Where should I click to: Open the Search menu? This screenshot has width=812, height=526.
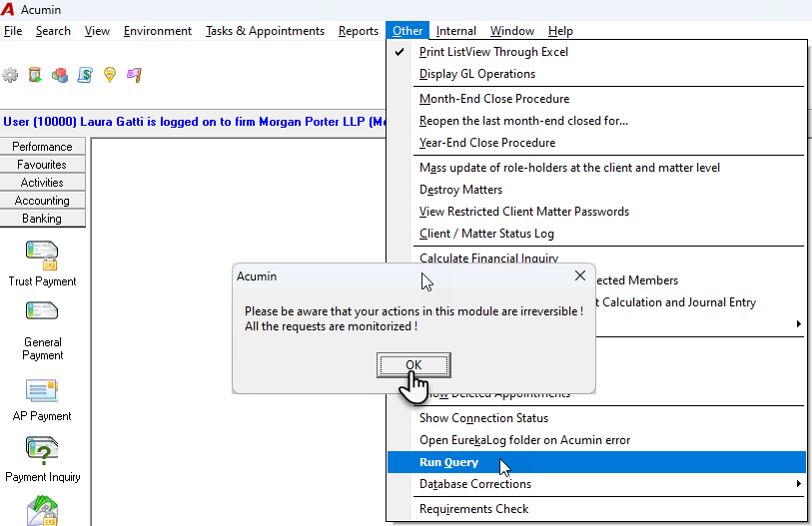coord(53,31)
